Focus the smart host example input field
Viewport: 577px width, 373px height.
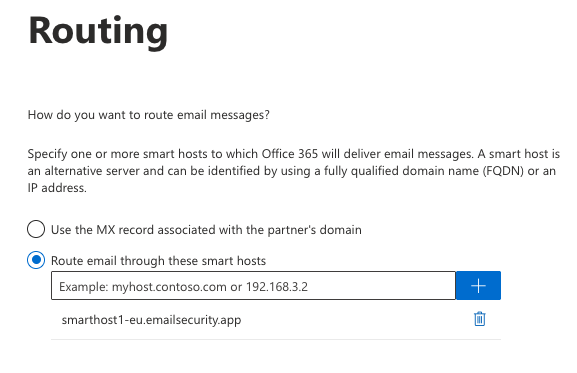253,285
